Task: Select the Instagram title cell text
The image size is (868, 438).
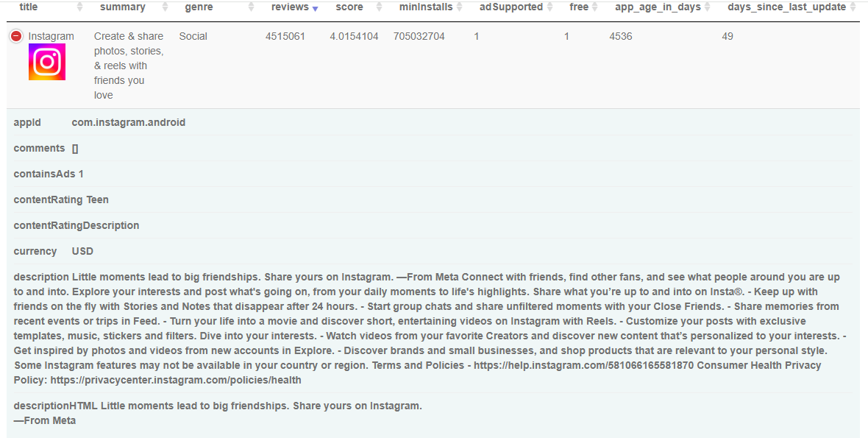Action: coord(51,36)
